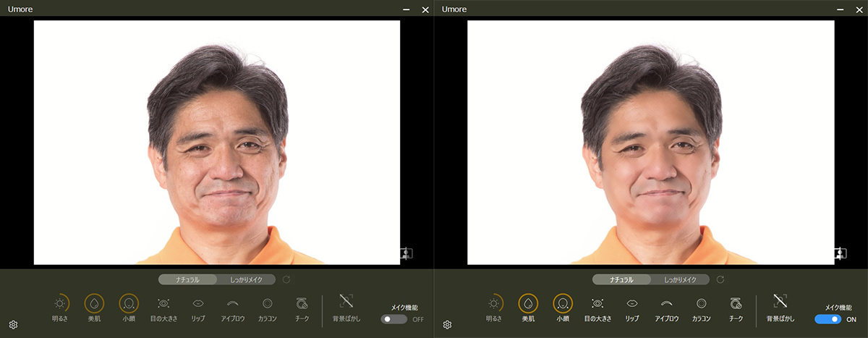Click the reset arrow in right window
The width and height of the screenshot is (868, 338).
click(720, 279)
